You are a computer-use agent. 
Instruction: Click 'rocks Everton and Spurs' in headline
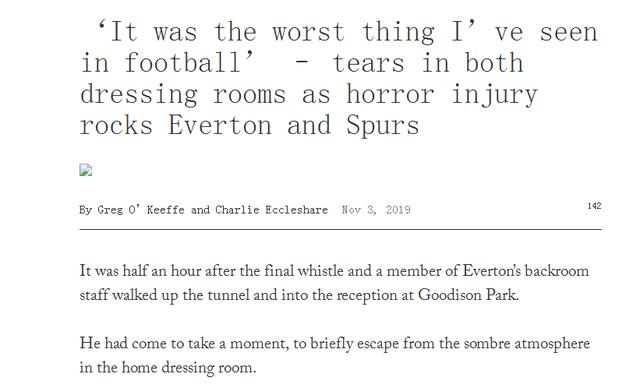tap(249, 125)
